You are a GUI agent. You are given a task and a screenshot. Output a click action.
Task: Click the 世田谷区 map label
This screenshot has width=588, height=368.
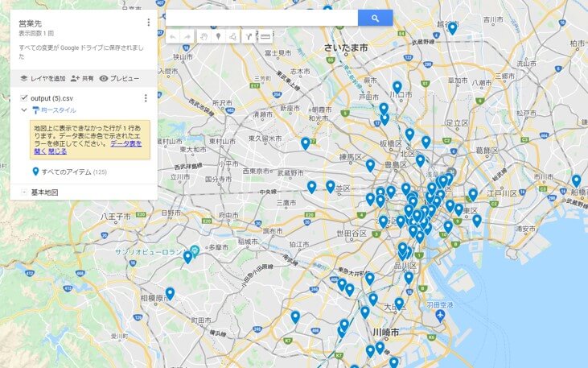click(x=352, y=234)
